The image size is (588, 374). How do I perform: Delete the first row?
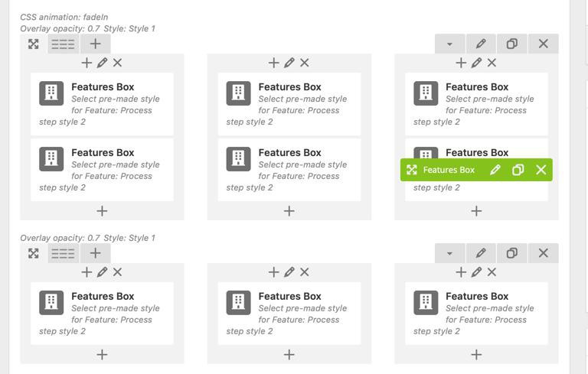(x=544, y=44)
